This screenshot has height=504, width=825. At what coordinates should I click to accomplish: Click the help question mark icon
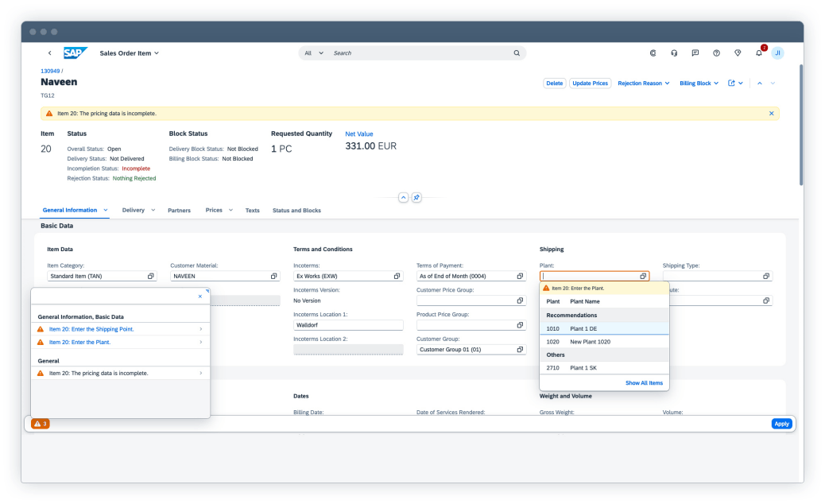(x=716, y=53)
